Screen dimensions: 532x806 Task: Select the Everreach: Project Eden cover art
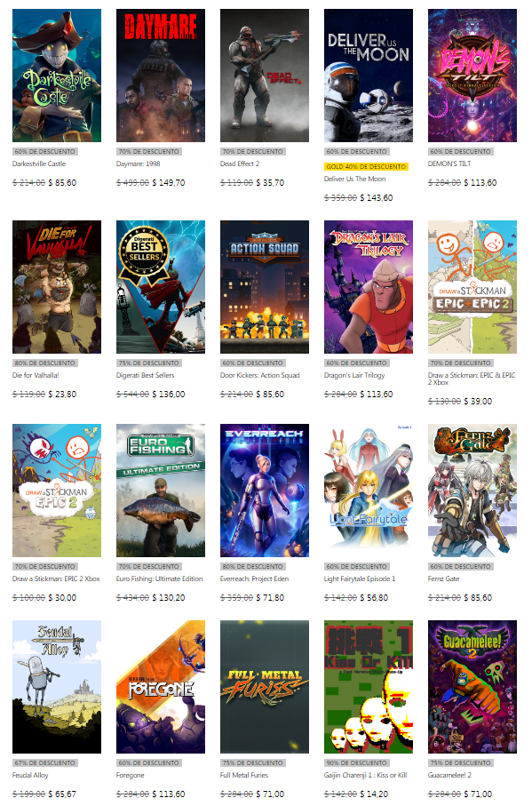point(265,491)
